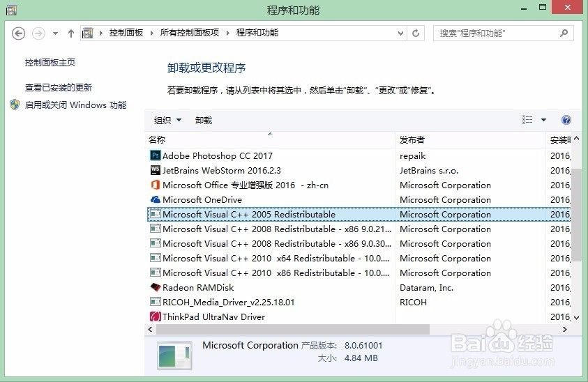Click the ThinkPad UltraNav Driver icon
Image resolution: width=588 pixels, height=382 pixels.
pos(156,316)
